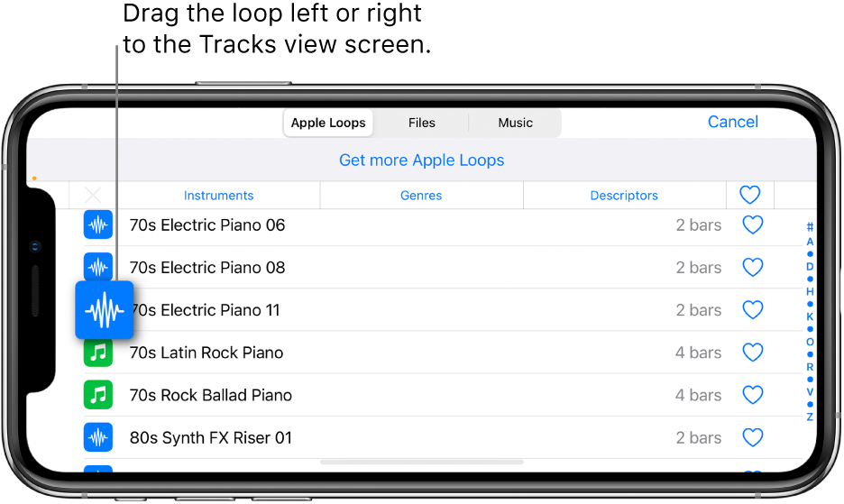Favorite the 70s Electric Piano 06 loop
Viewport: 844px width, 504px height.
click(x=753, y=225)
